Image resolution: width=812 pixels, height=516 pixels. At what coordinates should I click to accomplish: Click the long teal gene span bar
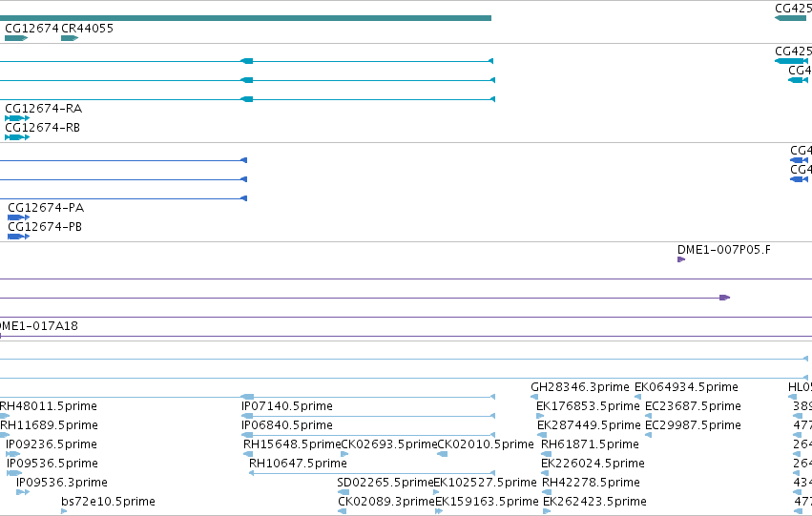(x=245, y=18)
